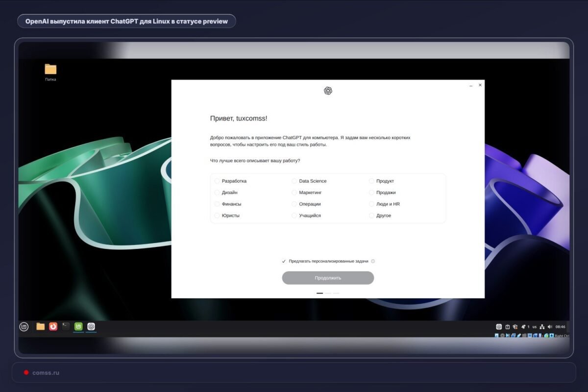
Task: Open the update manager tray icon
Action: (x=508, y=327)
